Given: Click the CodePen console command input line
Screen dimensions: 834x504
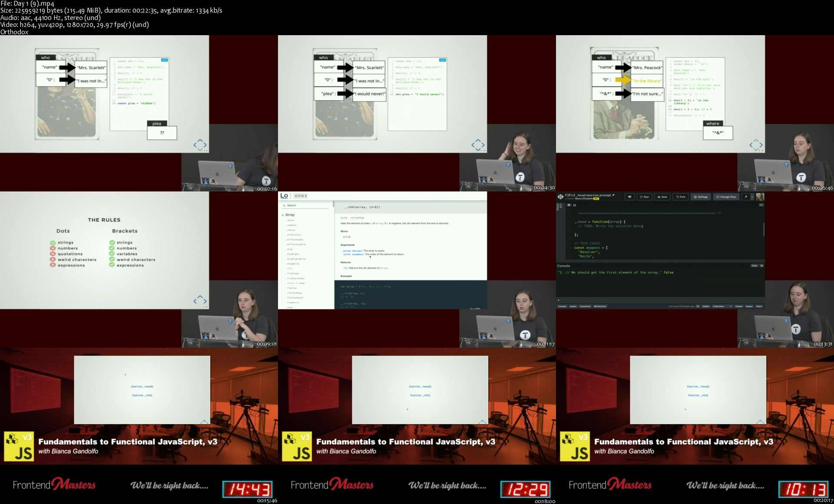Looking at the screenshot, I should pos(660,300).
